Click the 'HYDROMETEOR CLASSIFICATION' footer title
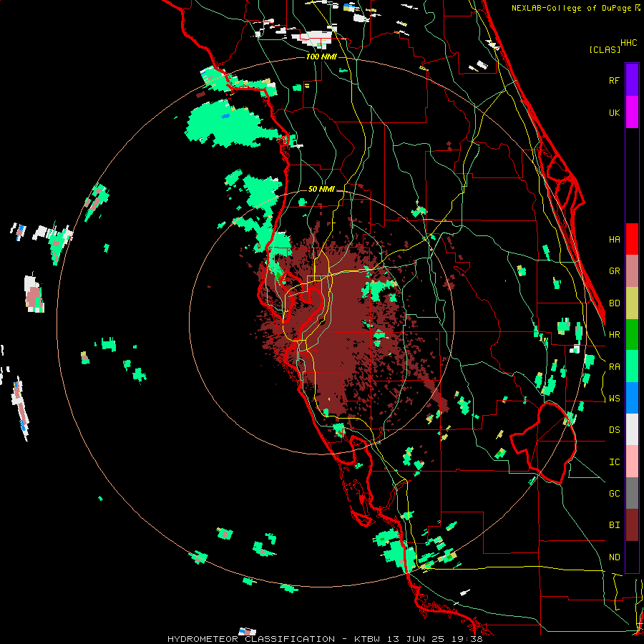 point(251,639)
